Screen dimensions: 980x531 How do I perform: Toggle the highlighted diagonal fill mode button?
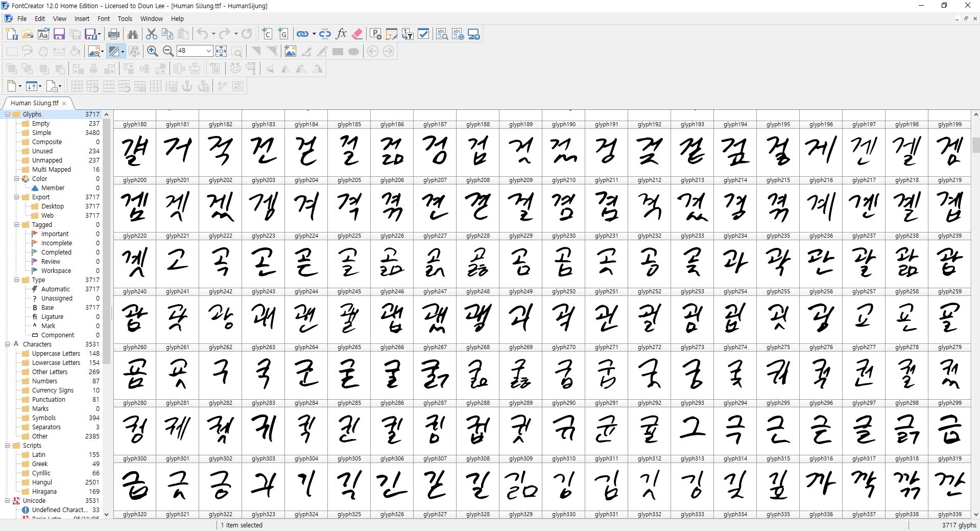coord(114,51)
